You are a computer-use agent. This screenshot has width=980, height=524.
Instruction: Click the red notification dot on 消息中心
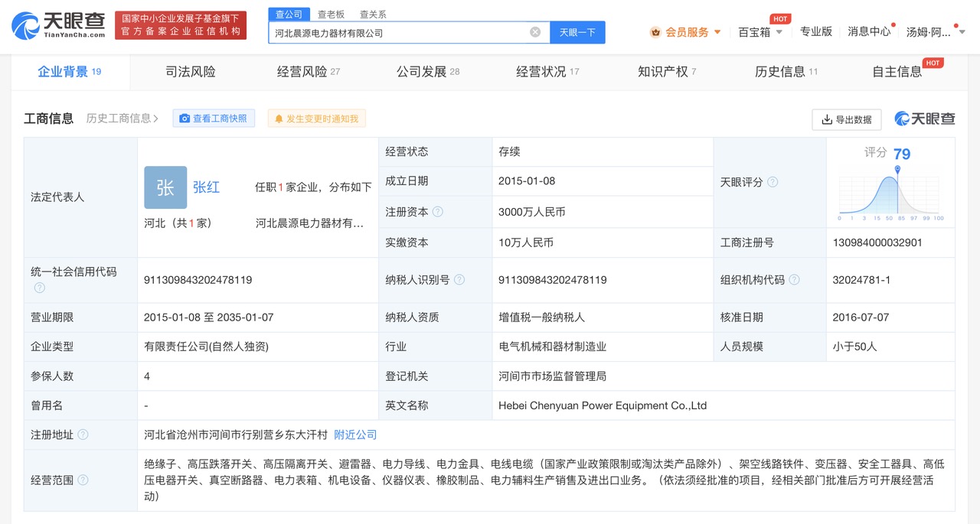pos(893,25)
